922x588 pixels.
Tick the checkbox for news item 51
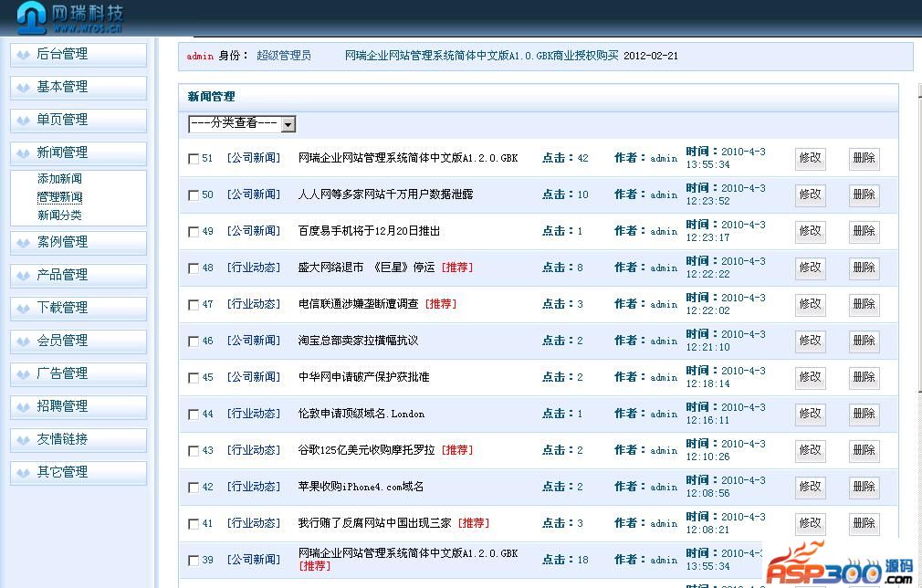(194, 159)
